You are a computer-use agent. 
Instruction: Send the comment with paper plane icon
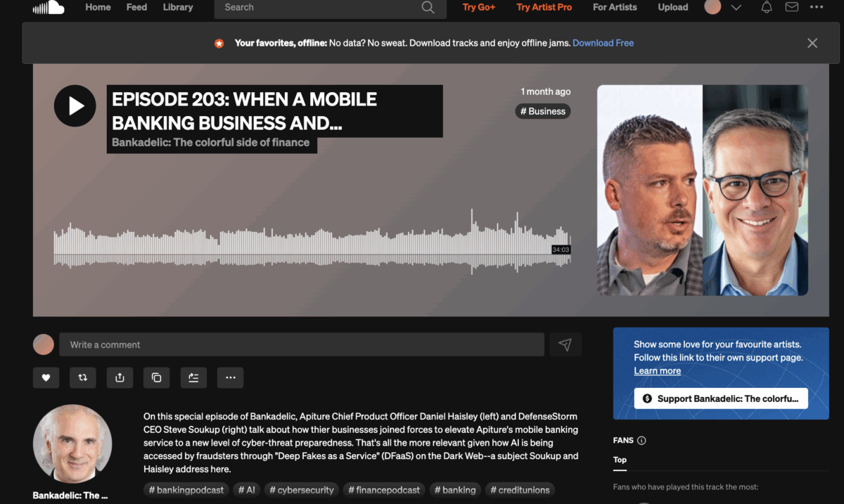[565, 344]
